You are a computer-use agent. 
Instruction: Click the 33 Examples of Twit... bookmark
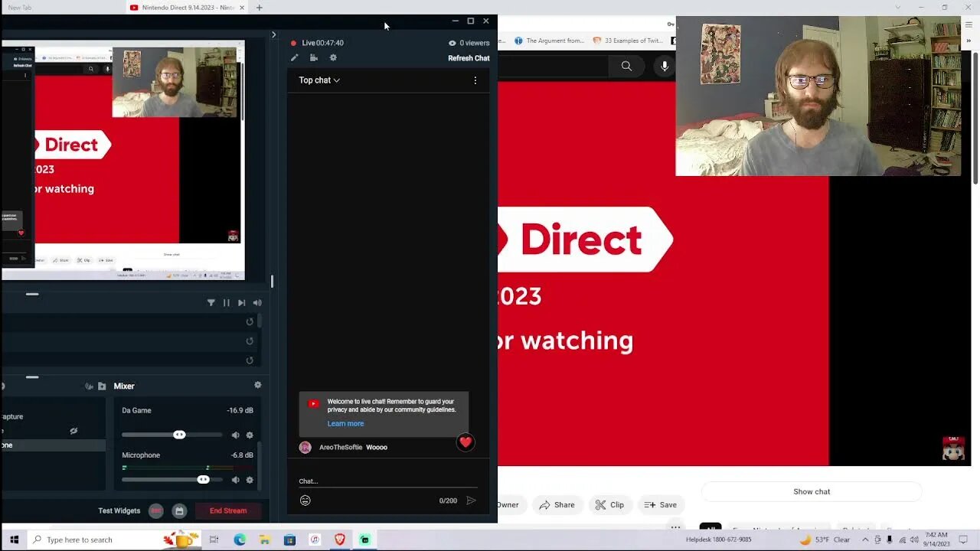coord(629,41)
